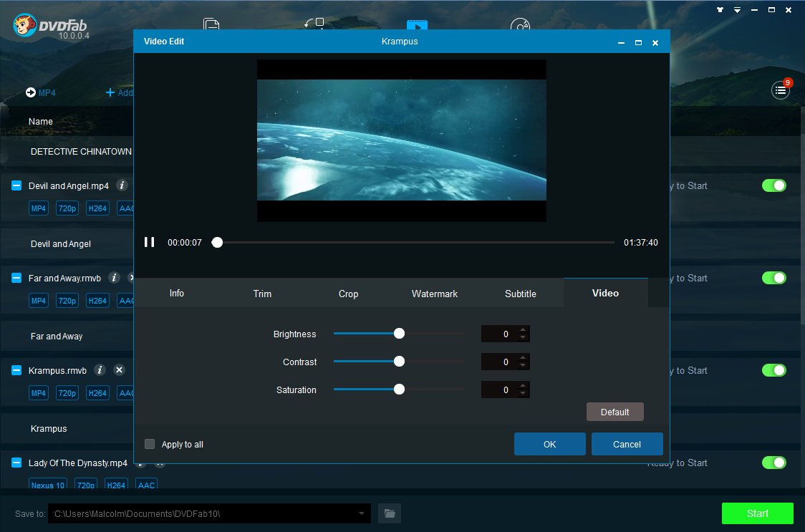The image size is (805, 532).
Task: Collapse the Krampus.rmvb entry
Action: click(x=16, y=370)
